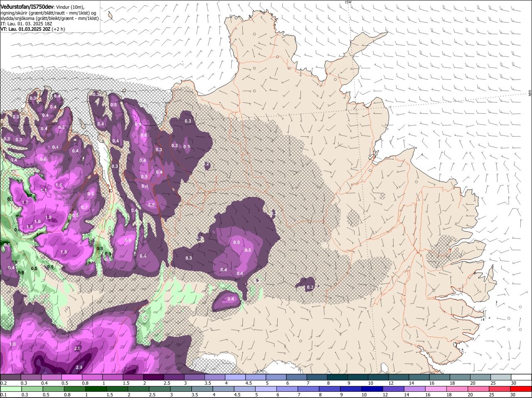
Task: Click the 0.7 snowfall value on the map
Action: point(85,207)
